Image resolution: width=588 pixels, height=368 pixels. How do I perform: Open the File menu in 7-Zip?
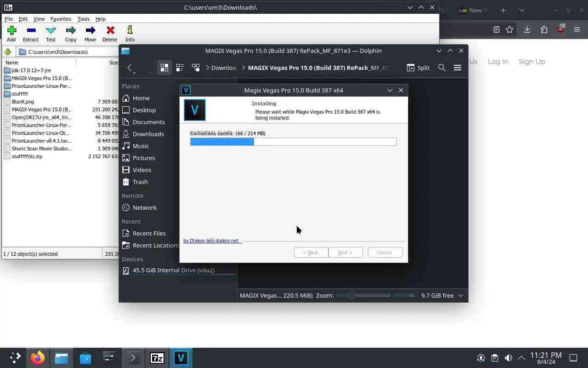(8, 19)
